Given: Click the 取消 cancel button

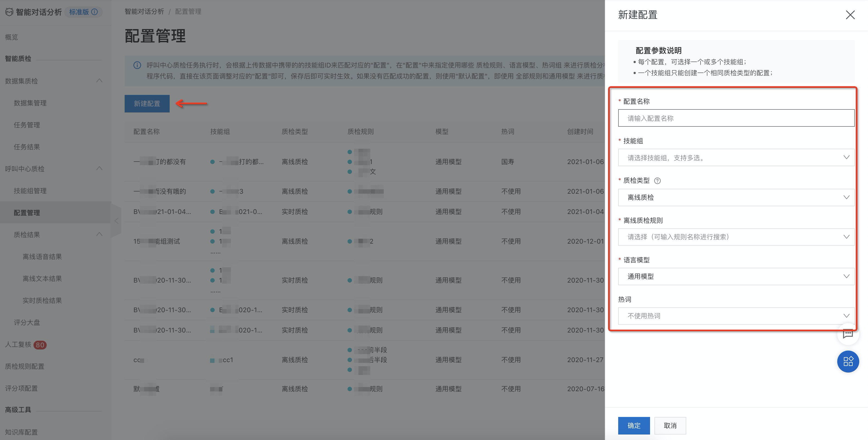Looking at the screenshot, I should point(670,425).
